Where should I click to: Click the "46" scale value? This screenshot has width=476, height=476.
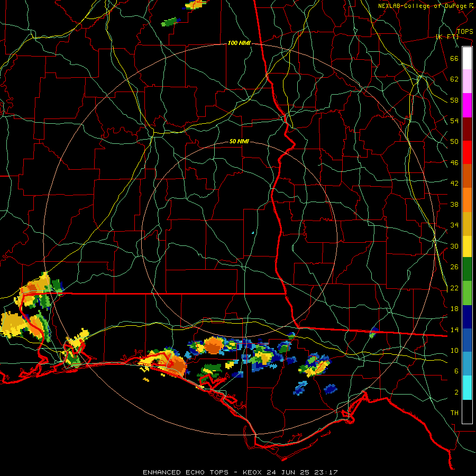tap(454, 163)
